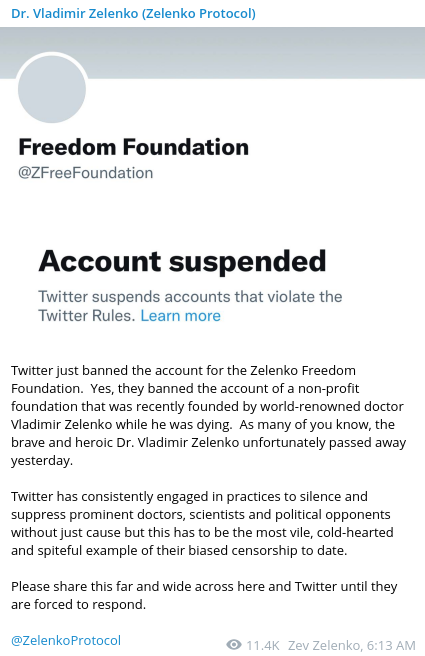Click the paragraph starting 'Twitter has consistently'
Image resolution: width=425 pixels, height=656 pixels.
[202, 523]
